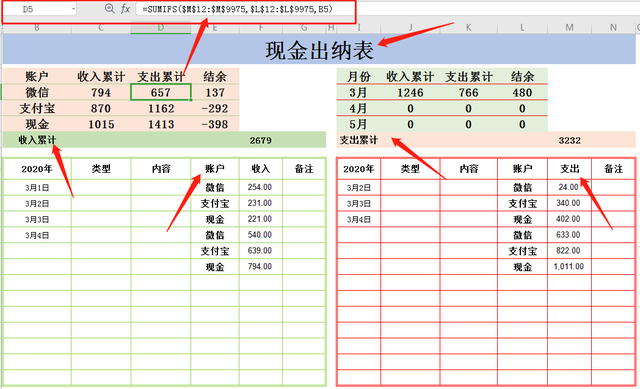Click the expense amount 633.00
The image size is (640, 389).
tap(569, 235)
